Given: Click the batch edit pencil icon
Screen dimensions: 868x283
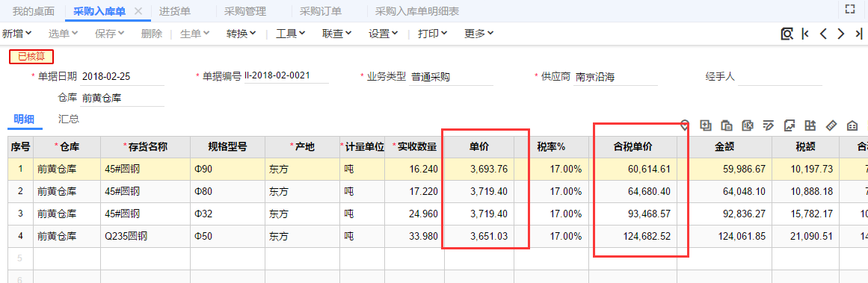Looking at the screenshot, I should click(x=769, y=125).
